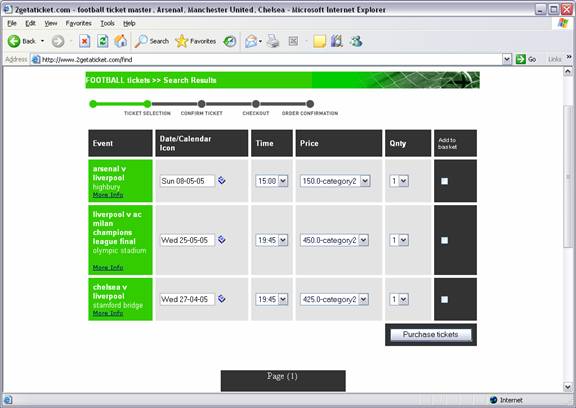Screen dimensions: 576x408
Task: Refresh the page using the toolbar icon
Action: 102,41
